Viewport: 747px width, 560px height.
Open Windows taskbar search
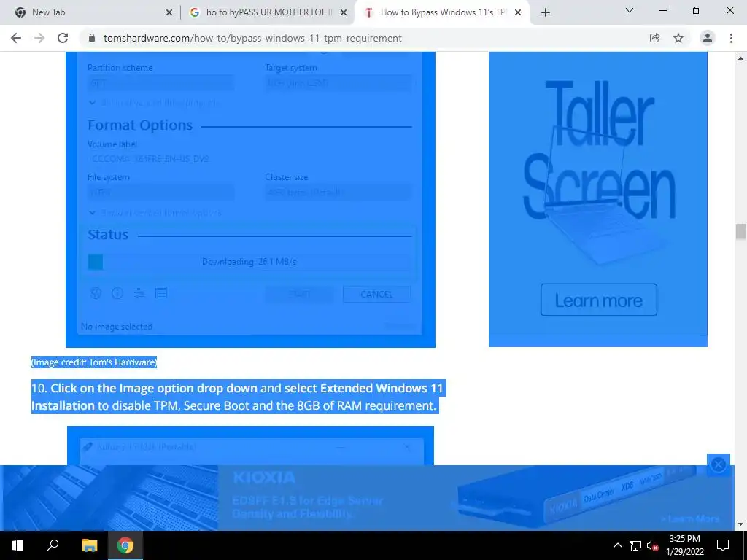point(53,545)
